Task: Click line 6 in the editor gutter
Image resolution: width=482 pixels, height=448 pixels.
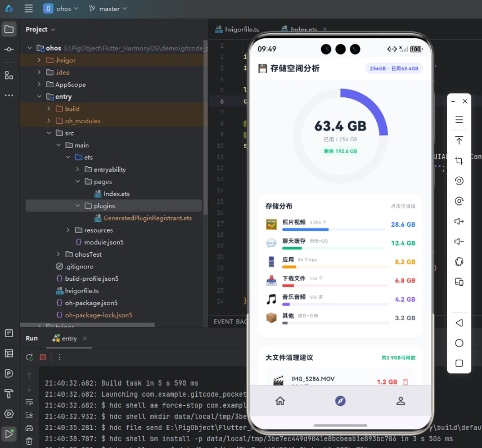Action: [x=222, y=101]
